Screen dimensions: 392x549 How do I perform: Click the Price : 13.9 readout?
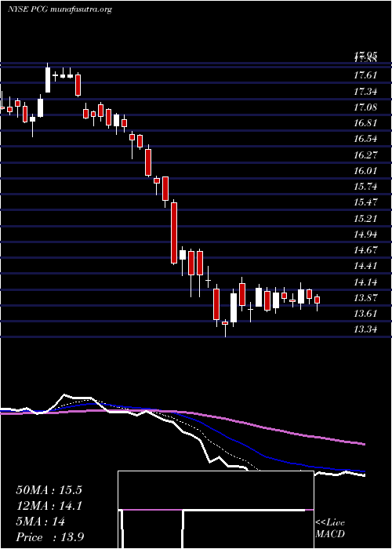click(x=49, y=537)
